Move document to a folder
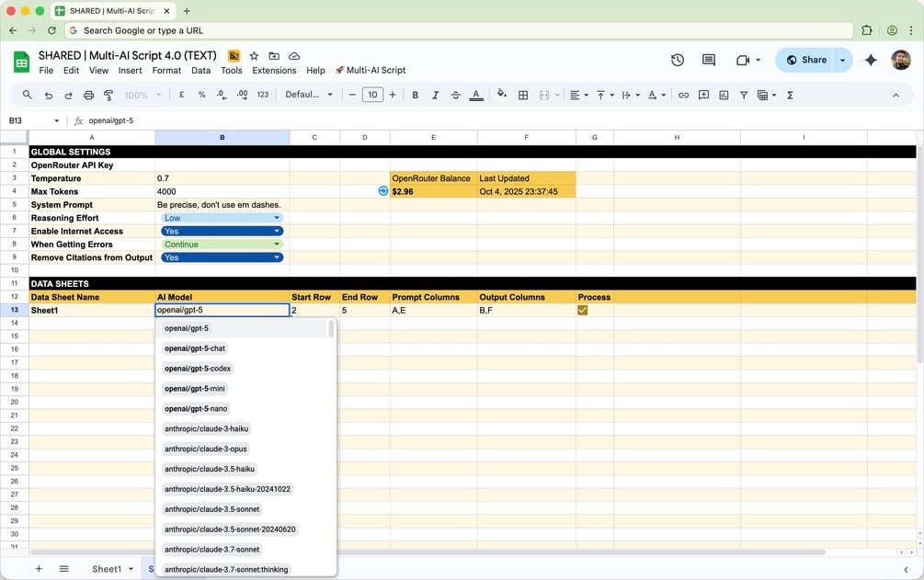The width and height of the screenshot is (924, 580). coord(274,56)
